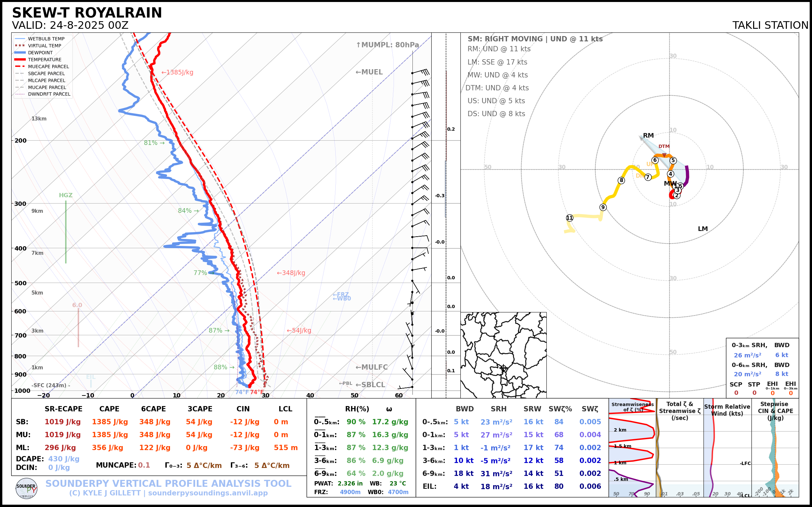Click the circled 7 km hodograph marker

(648, 177)
